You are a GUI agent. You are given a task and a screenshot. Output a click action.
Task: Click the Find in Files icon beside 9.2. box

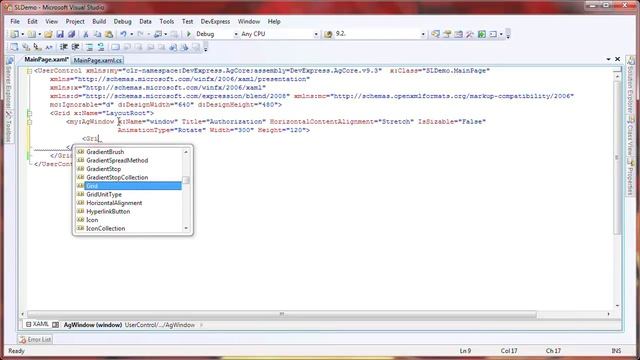[x=328, y=34]
